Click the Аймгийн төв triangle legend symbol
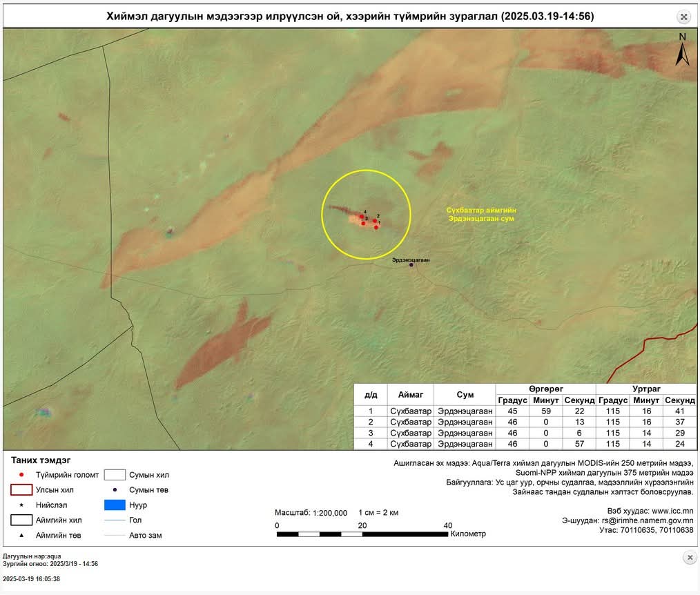This screenshot has width=700, height=595. (x=22, y=535)
